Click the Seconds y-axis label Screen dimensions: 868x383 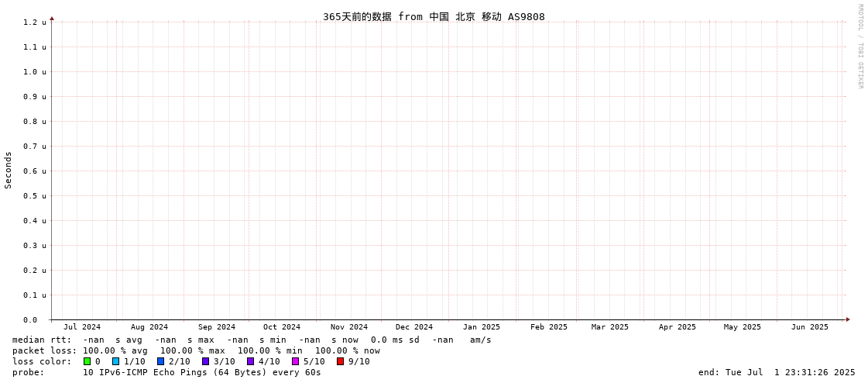coord(9,170)
